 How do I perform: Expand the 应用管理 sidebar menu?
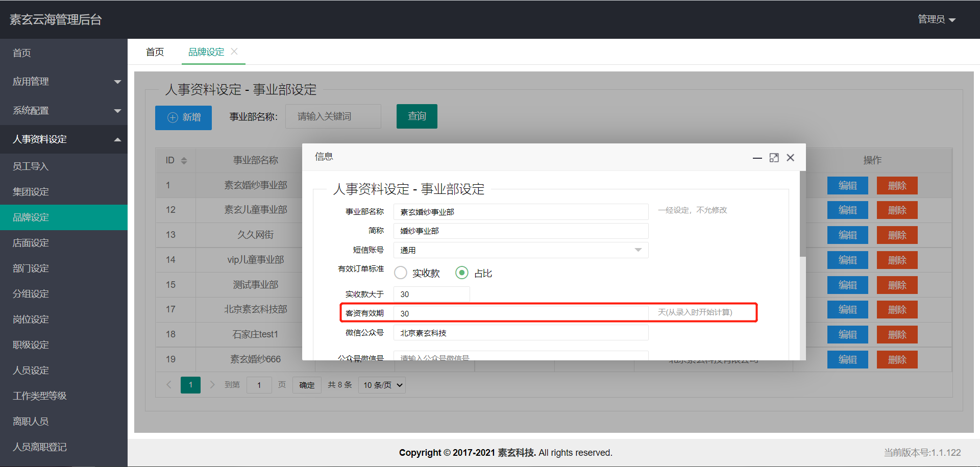coord(64,82)
